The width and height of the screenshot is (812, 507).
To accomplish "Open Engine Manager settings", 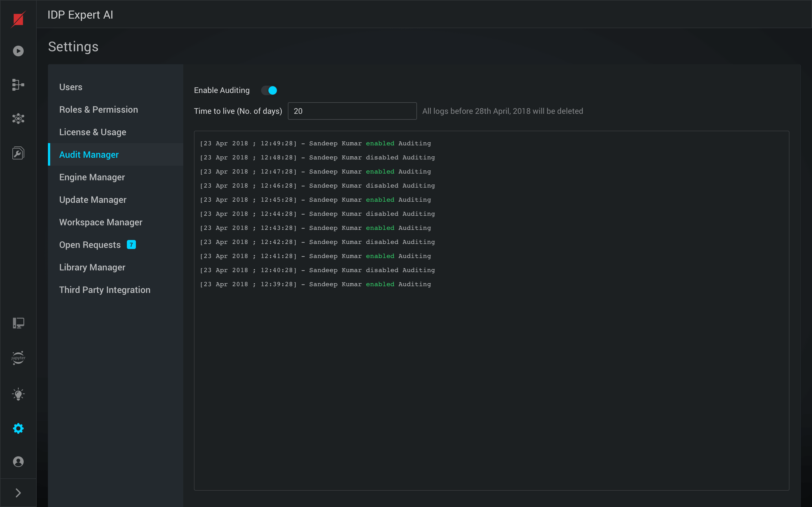I will point(92,177).
